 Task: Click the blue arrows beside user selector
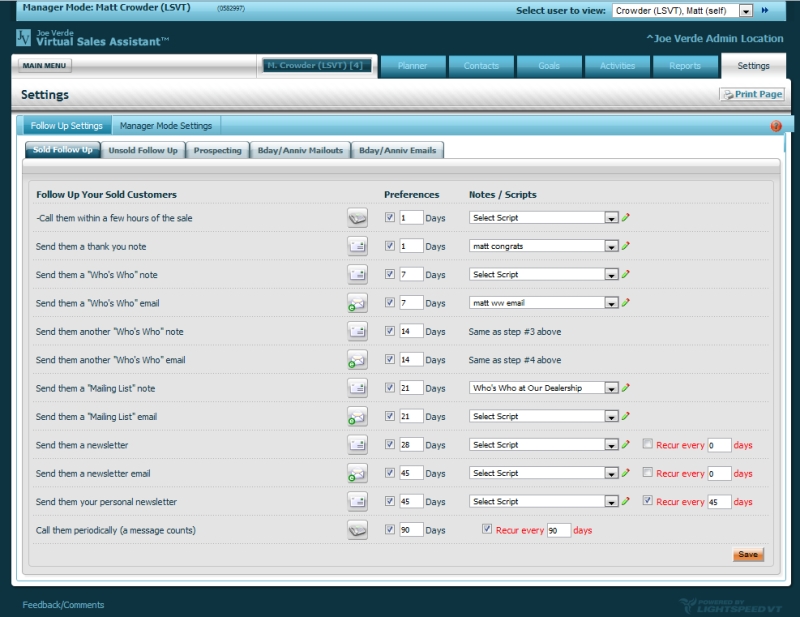point(765,11)
